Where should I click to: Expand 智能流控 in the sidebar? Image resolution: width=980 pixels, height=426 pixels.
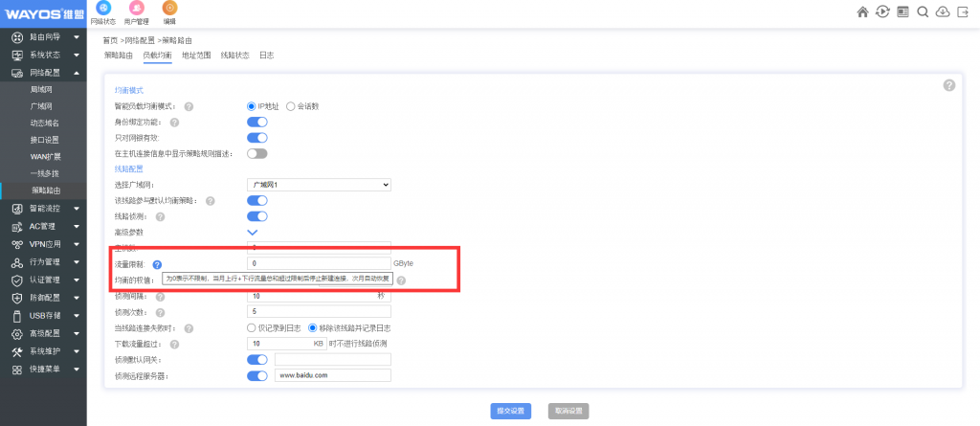click(43, 208)
